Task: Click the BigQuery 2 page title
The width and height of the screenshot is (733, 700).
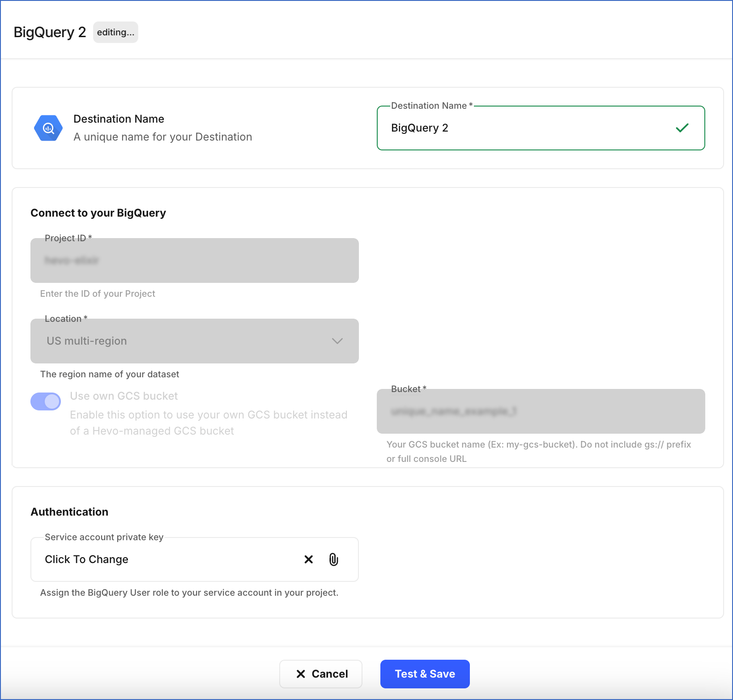Action: point(50,32)
